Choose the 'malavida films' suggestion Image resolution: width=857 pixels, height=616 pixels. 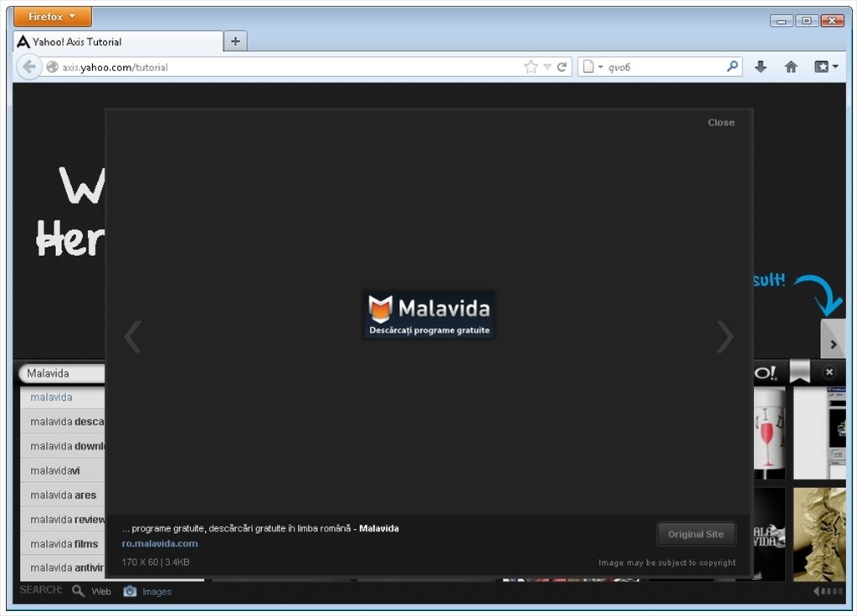(62, 544)
